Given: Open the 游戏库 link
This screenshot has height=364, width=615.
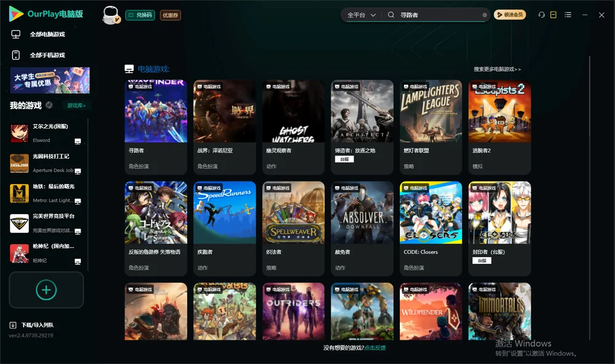Looking at the screenshot, I should (x=76, y=106).
